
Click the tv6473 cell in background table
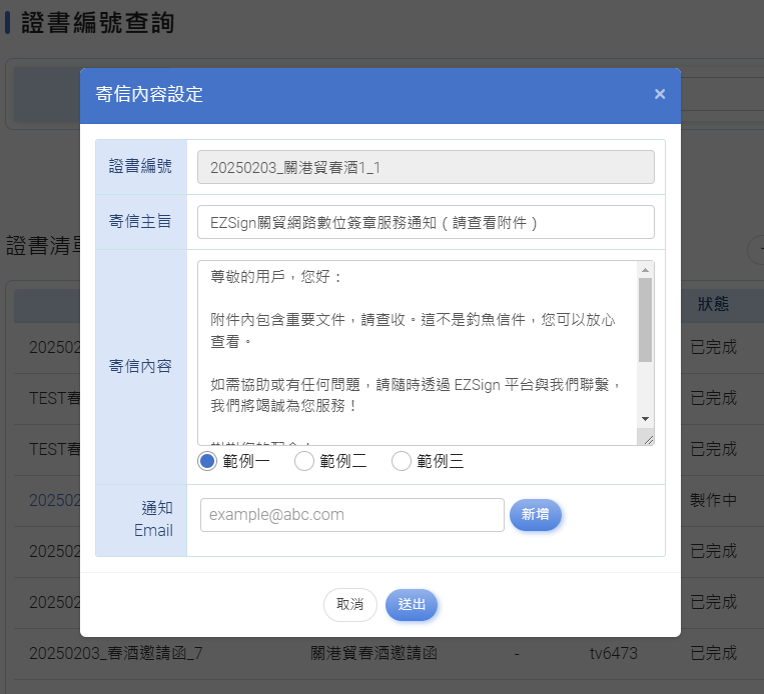[x=613, y=653]
